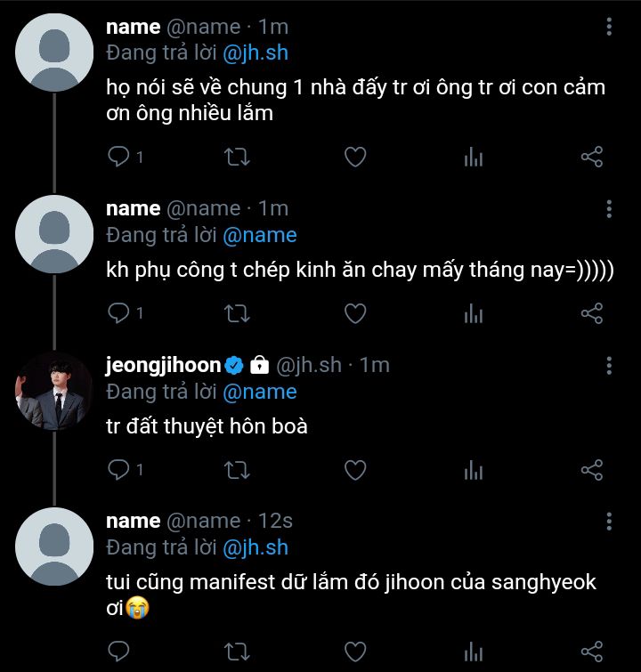Retweet the chép kinh ăn chay tweet
This screenshot has height=672, width=641.
236,313
